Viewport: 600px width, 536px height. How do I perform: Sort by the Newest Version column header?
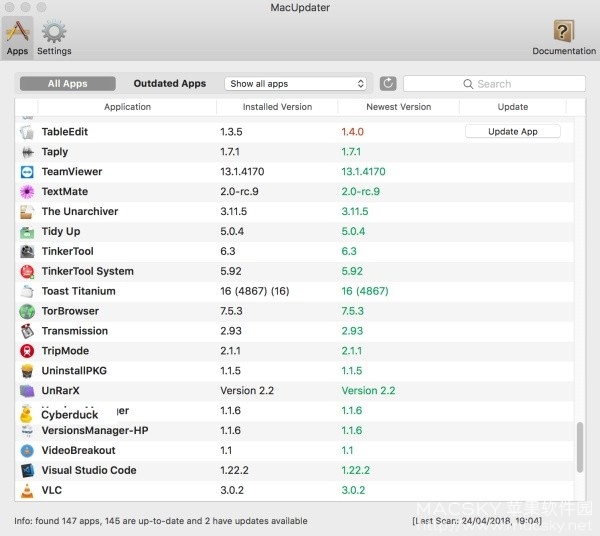(x=399, y=107)
